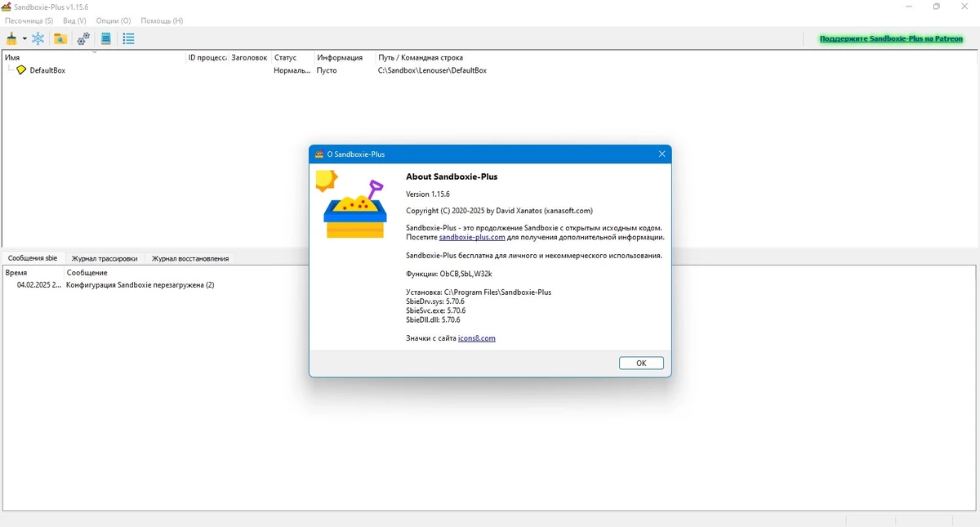Click the broom cleanup icon in toolbar

click(11, 38)
